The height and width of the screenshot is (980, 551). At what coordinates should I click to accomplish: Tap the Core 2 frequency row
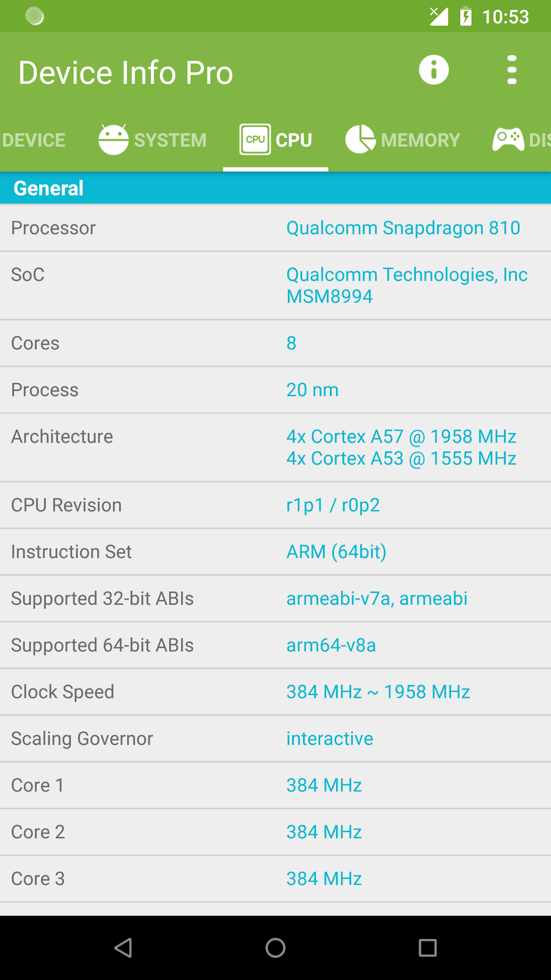point(275,832)
